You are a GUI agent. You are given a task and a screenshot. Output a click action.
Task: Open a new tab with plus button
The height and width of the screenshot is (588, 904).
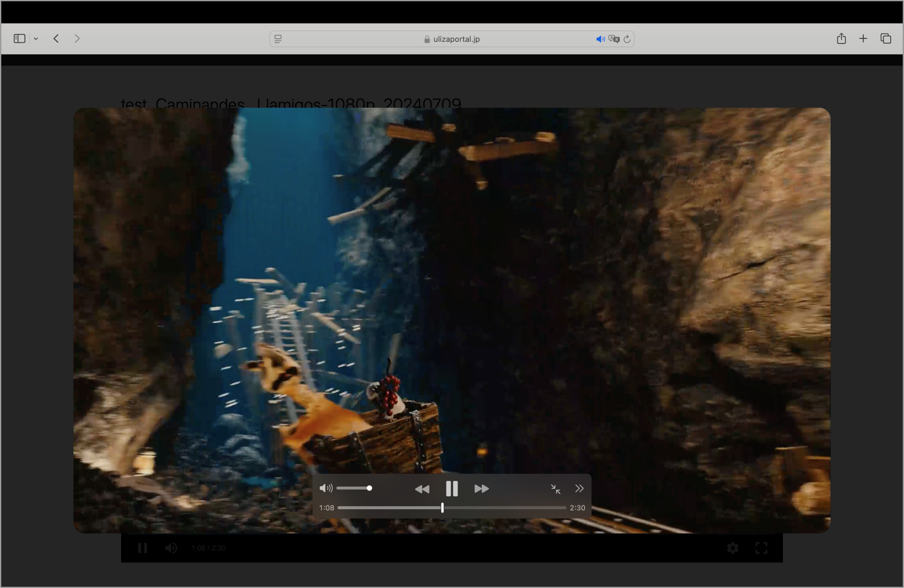coord(863,38)
